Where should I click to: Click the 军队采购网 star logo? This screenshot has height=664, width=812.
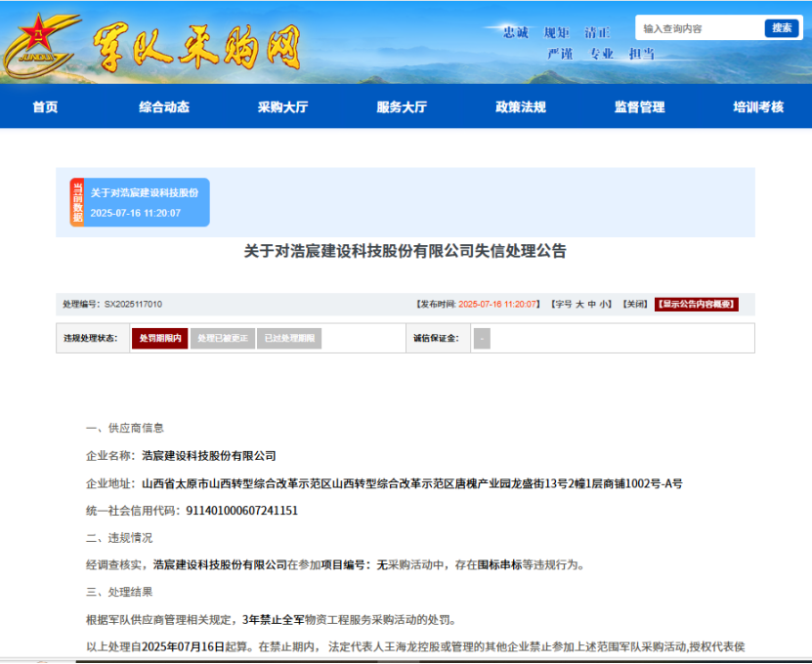coord(40,45)
